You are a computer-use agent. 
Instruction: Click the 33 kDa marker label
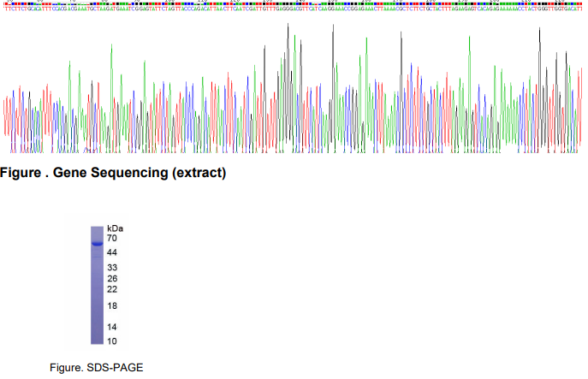coord(112,268)
